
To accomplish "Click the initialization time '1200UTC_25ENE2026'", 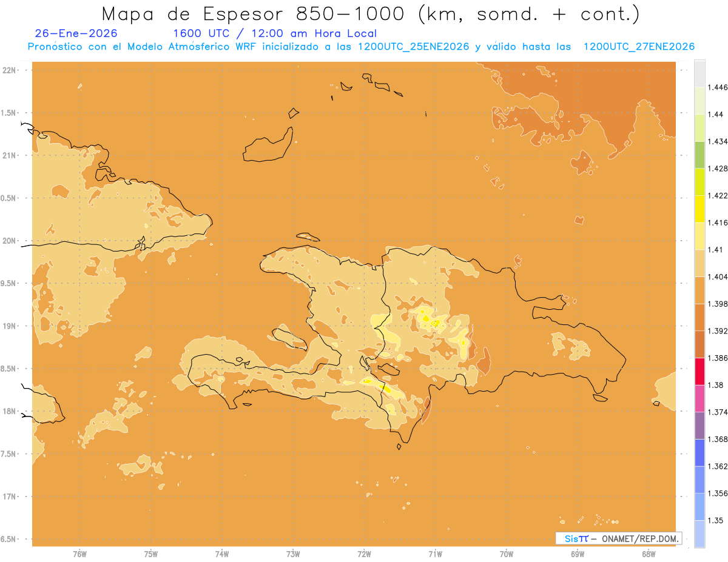I will point(413,47).
